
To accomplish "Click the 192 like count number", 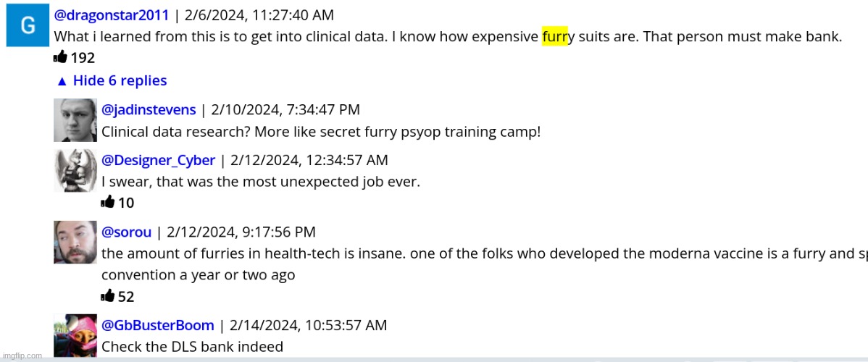I will (83, 58).
